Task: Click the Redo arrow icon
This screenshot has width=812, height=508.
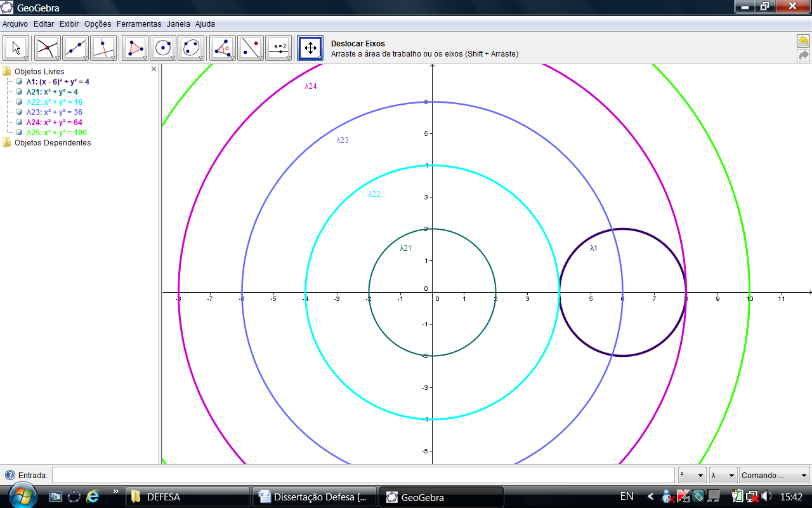Action: (803, 55)
